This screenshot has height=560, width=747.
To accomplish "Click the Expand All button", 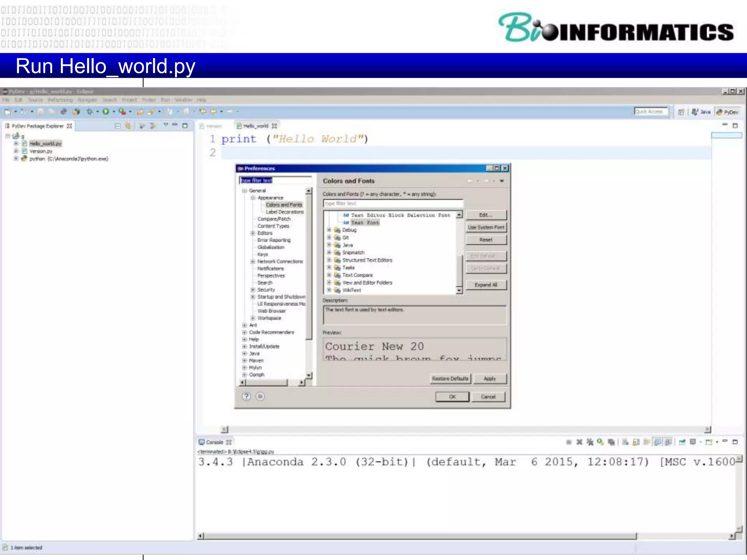I will tap(486, 285).
